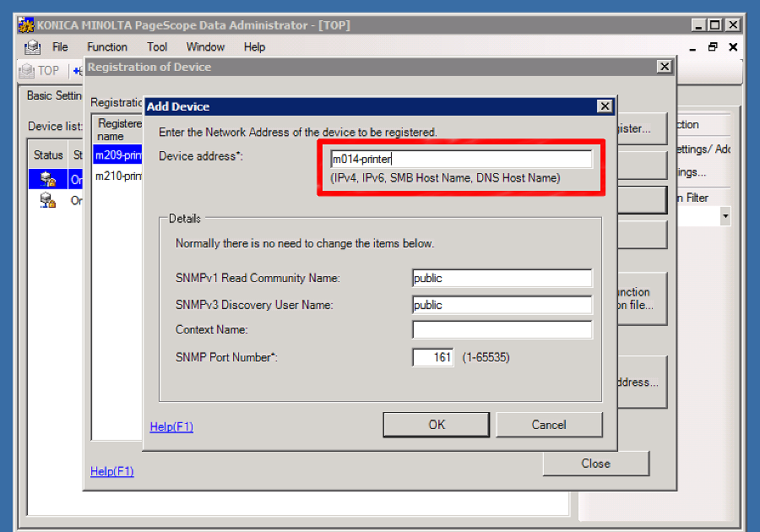Open Help(F1) link in Registration of Device window
The width and height of the screenshot is (760, 532).
[x=112, y=471]
